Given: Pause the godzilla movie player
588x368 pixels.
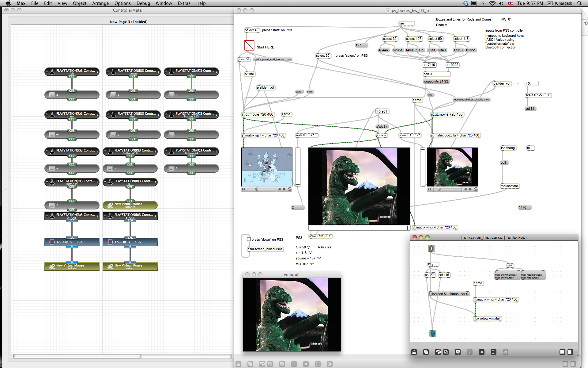Looking at the screenshot, I should click(430, 189).
